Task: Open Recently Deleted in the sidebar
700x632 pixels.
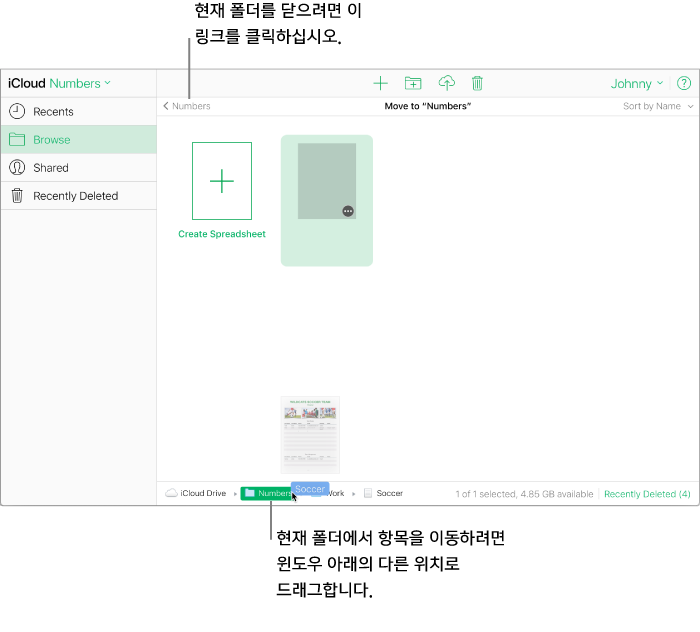Action: click(79, 196)
